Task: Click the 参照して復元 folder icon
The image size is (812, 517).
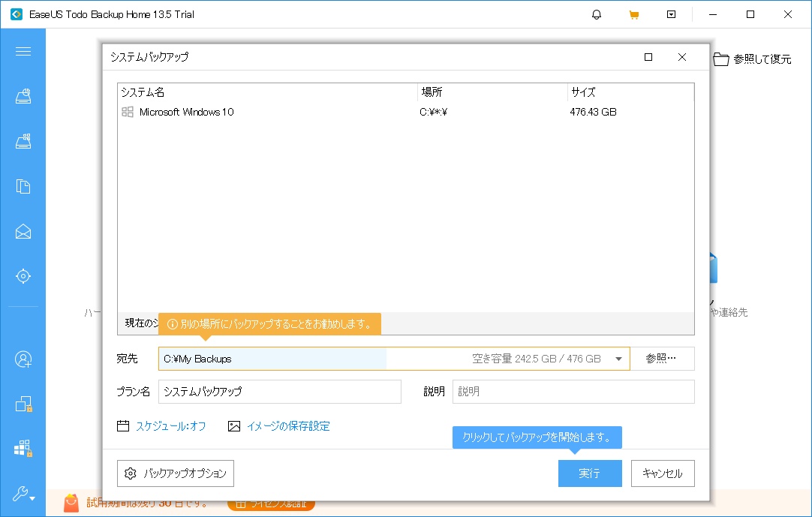Action: click(x=721, y=59)
